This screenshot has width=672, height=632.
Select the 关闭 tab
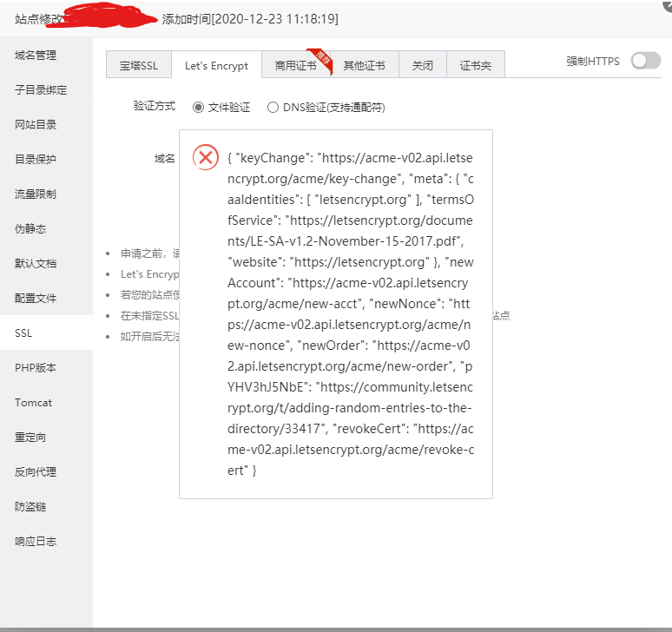tap(422, 65)
